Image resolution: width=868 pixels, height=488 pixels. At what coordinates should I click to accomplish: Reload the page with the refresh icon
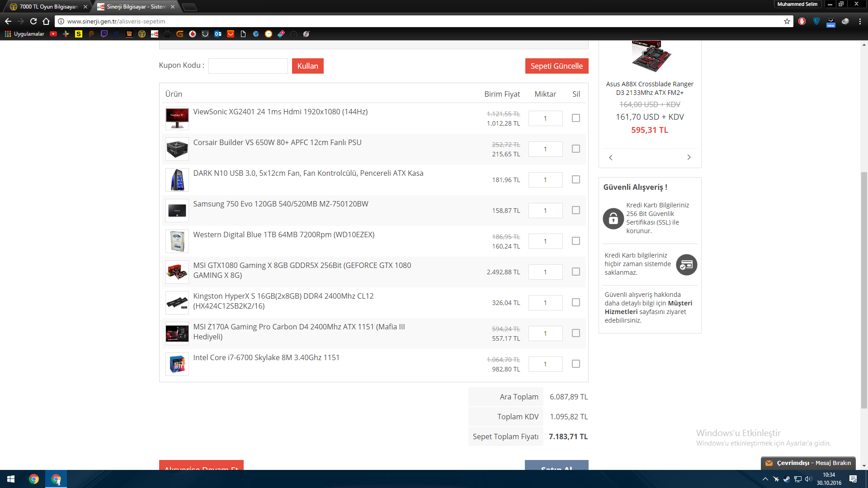(33, 21)
